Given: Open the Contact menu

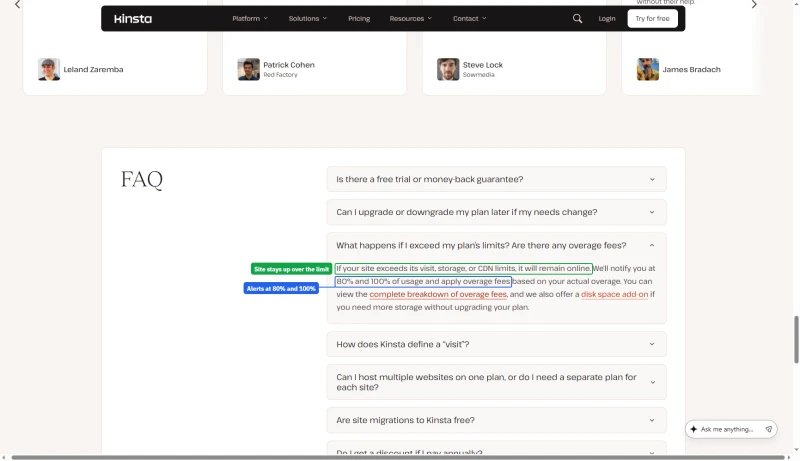Looking at the screenshot, I should pyautogui.click(x=469, y=18).
